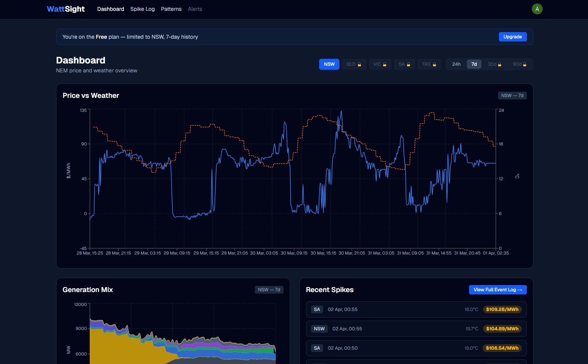Switch time range to 7d
588x364 pixels.
pos(474,64)
